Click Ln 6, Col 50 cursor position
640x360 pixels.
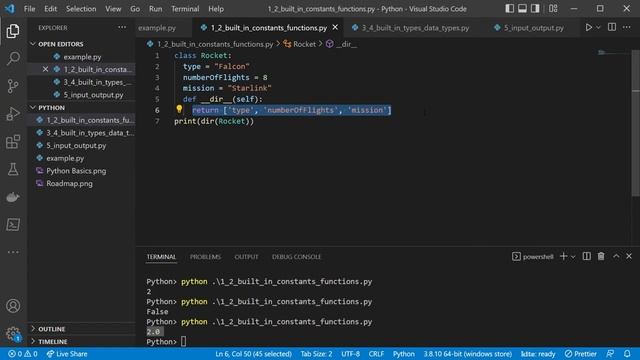point(253,353)
